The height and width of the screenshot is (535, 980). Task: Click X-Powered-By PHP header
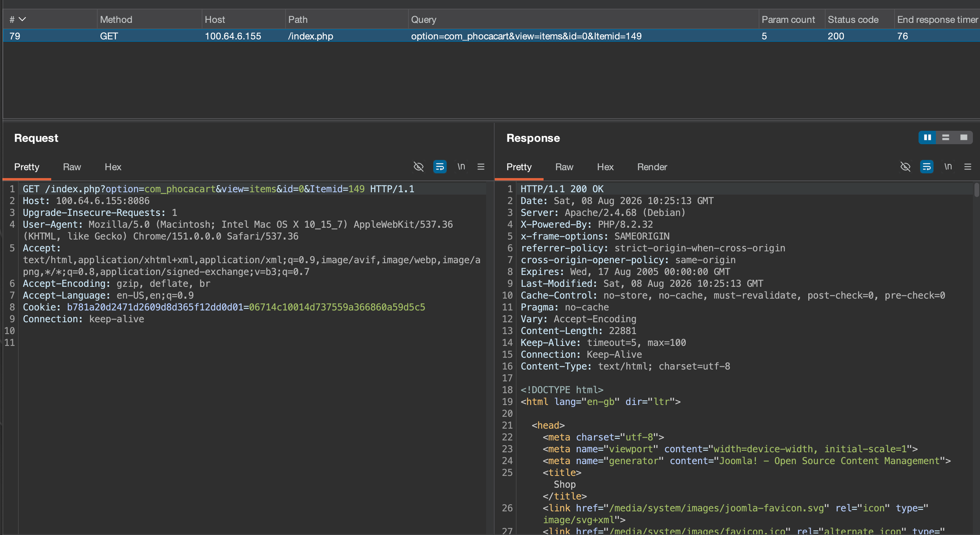point(587,225)
